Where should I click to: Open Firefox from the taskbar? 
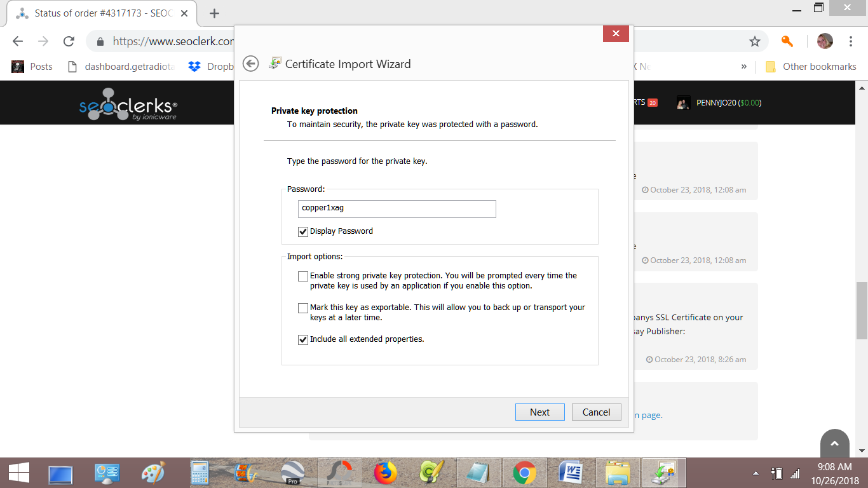point(385,473)
